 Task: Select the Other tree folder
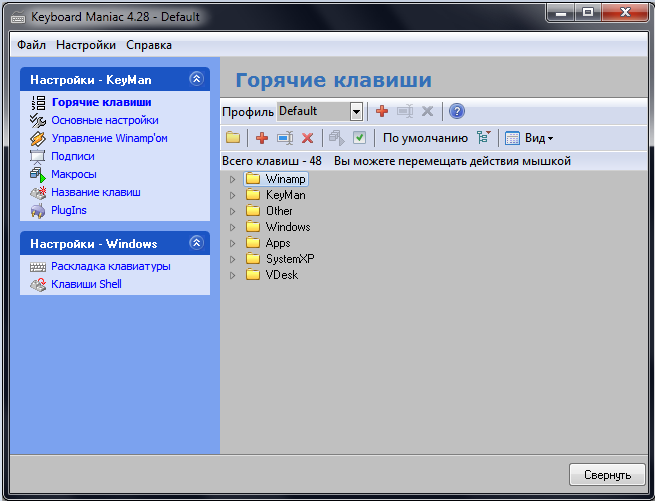[x=269, y=211]
